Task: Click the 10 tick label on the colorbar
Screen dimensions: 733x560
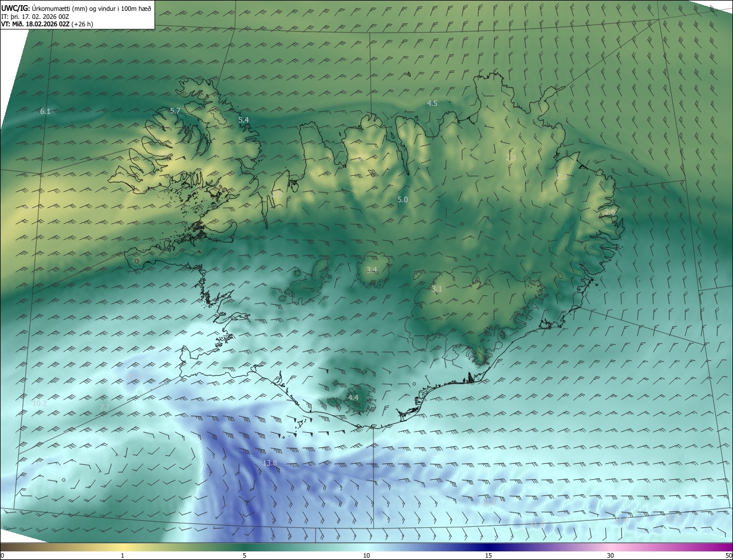Action: [x=366, y=555]
